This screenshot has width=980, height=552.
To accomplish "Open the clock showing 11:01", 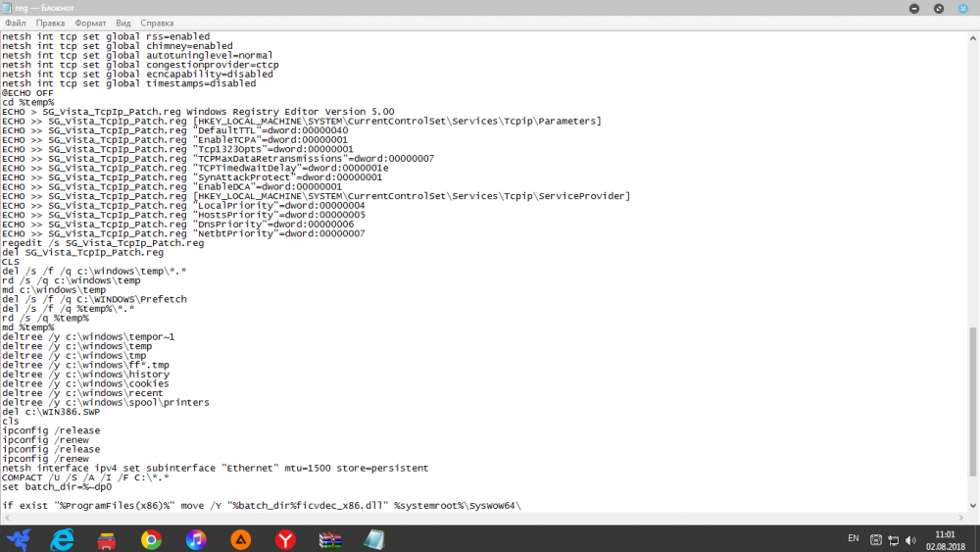I will 945,538.
